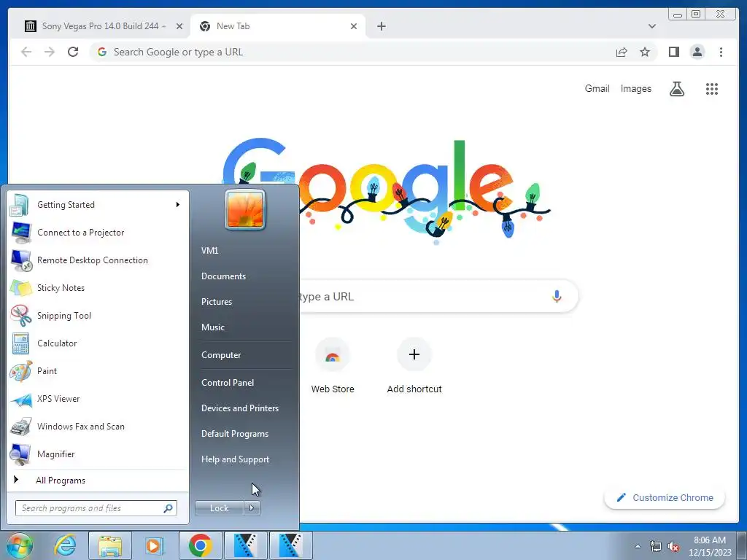This screenshot has height=560, width=747.
Task: Open Music from Start menu
Action: click(212, 327)
